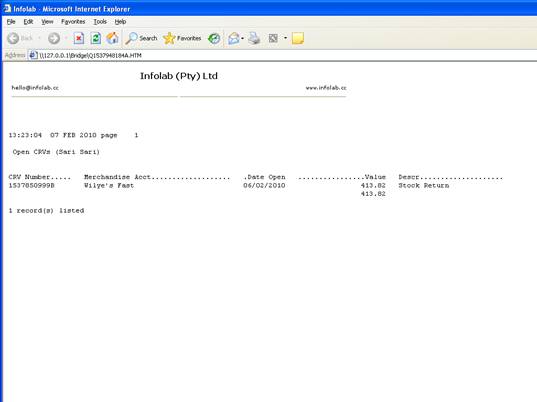Go to the Home page icon
Image resolution: width=537 pixels, height=402 pixels.
112,38
